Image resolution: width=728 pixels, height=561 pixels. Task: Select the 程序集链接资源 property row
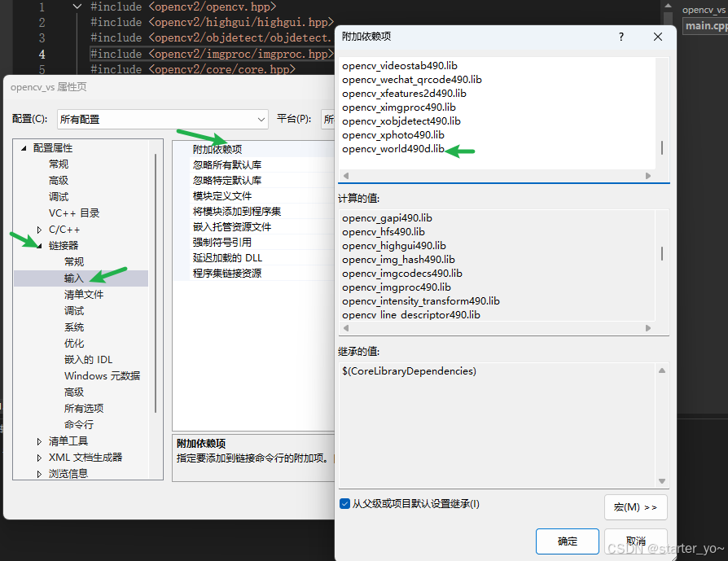pos(253,273)
